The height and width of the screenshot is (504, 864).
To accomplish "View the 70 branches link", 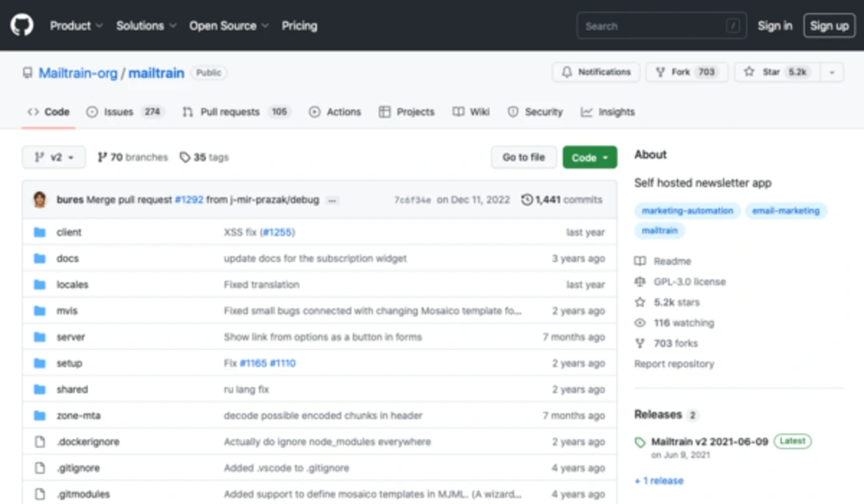I will 132,157.
